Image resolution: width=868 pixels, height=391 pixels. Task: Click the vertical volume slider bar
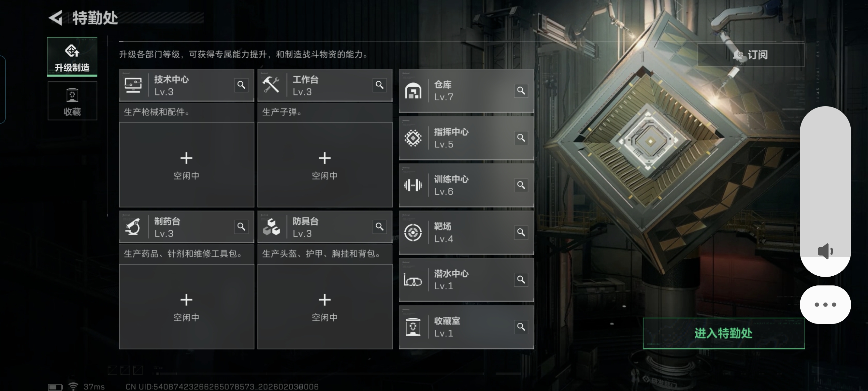pos(825,192)
